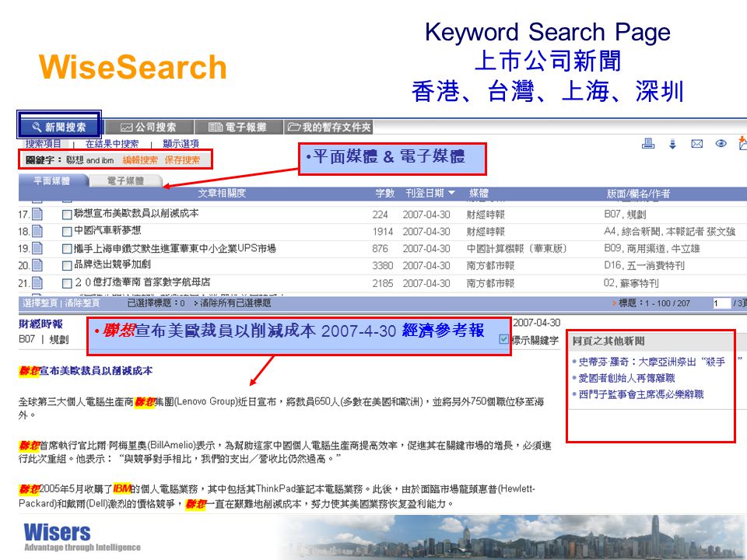
Task: Open article 攜手上海申鐵艾默生進軍華東中小企業UPS市場
Action: pyautogui.click(x=175, y=248)
